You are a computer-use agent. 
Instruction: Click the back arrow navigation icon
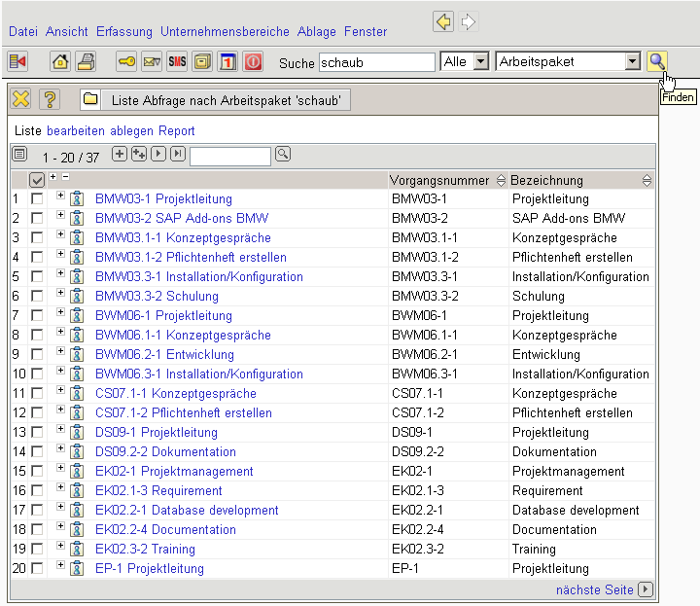pos(443,21)
